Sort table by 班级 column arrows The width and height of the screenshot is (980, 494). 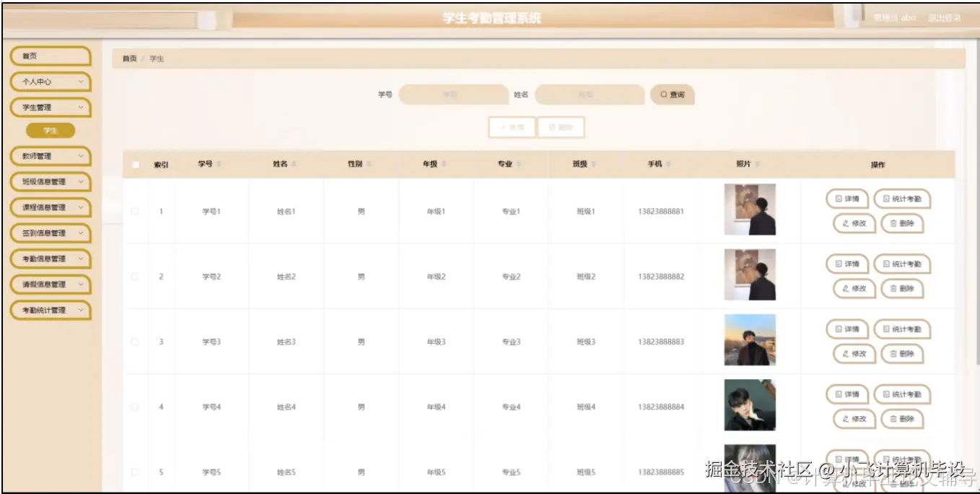[594, 165]
